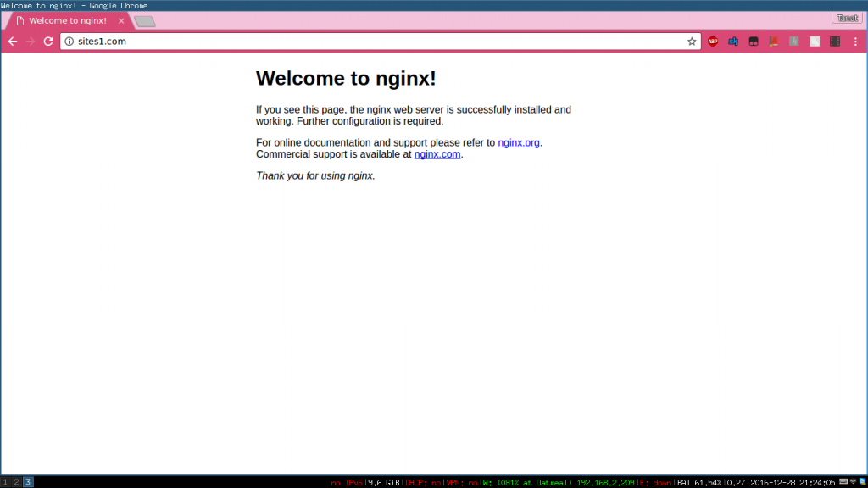This screenshot has height=488, width=868.
Task: Open the black mask extension icon
Action: pyautogui.click(x=754, y=42)
